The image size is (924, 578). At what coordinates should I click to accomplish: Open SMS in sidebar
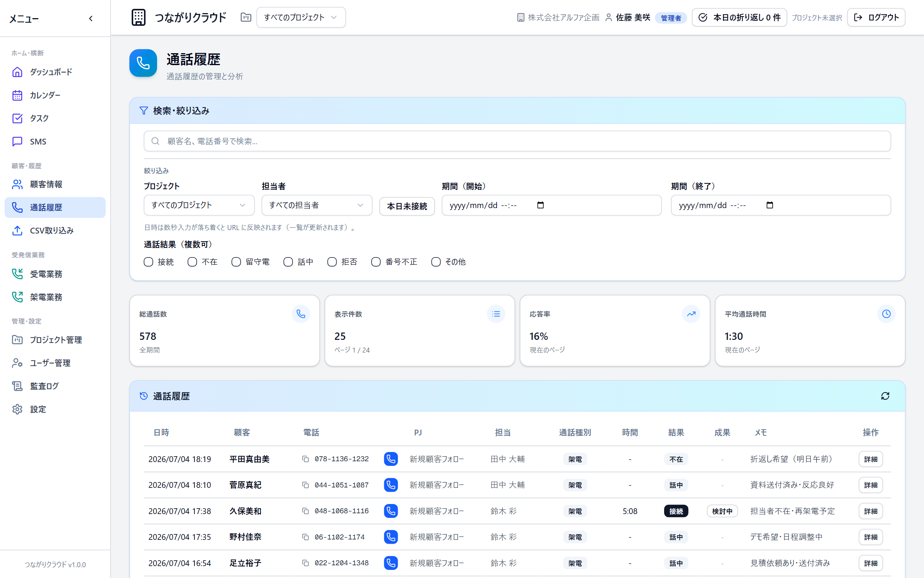(55, 141)
